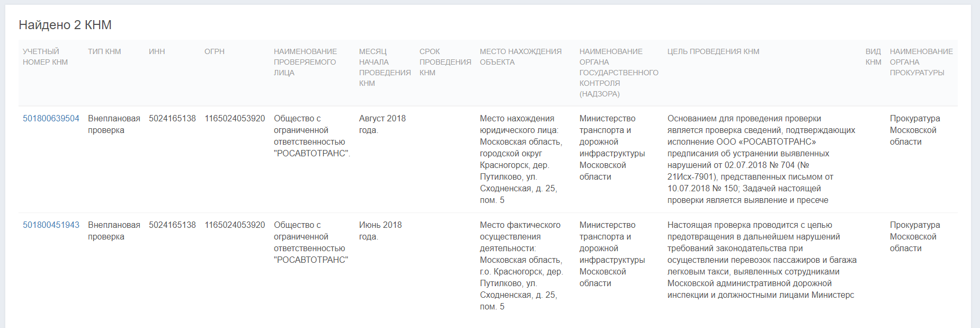Click the 'Наименование органа государственного контроля' header

click(x=619, y=73)
